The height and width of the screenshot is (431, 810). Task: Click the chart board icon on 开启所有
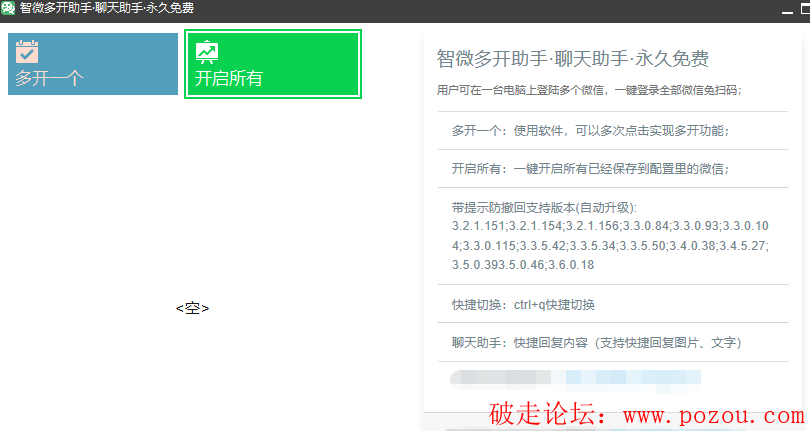(207, 52)
